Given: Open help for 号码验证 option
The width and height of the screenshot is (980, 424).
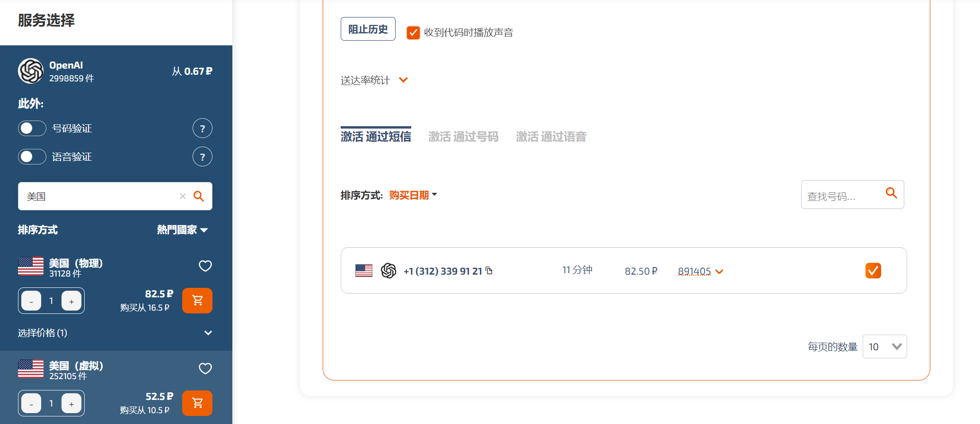Looking at the screenshot, I should tap(203, 128).
